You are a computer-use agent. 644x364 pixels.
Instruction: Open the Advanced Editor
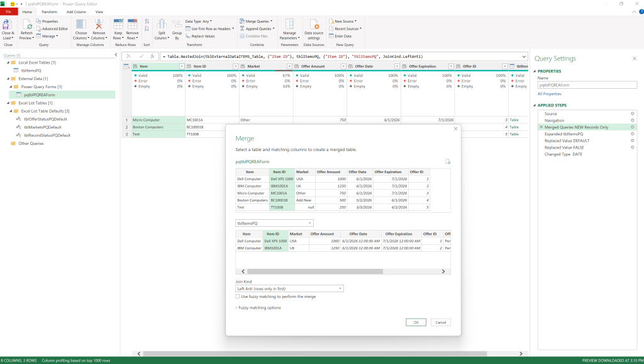click(x=52, y=29)
